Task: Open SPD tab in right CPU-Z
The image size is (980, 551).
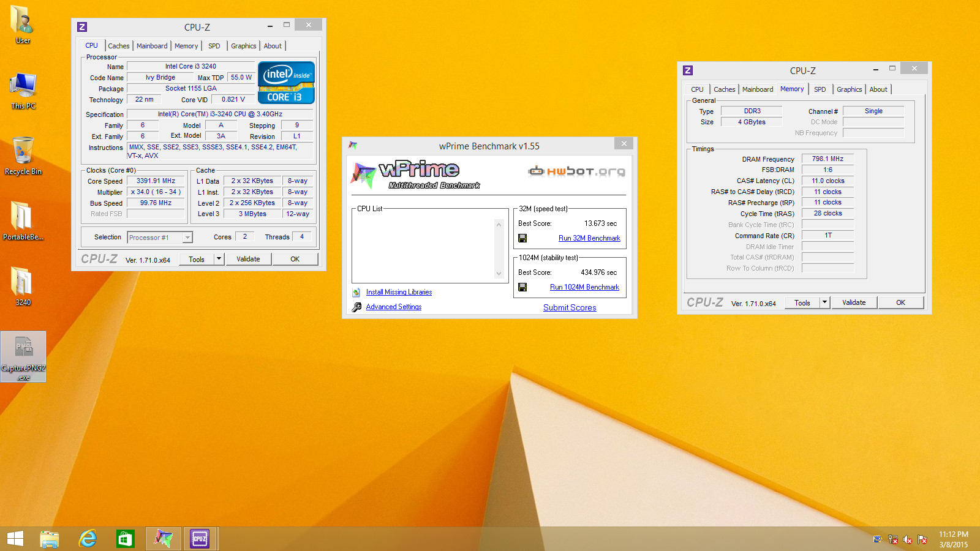Action: point(820,89)
